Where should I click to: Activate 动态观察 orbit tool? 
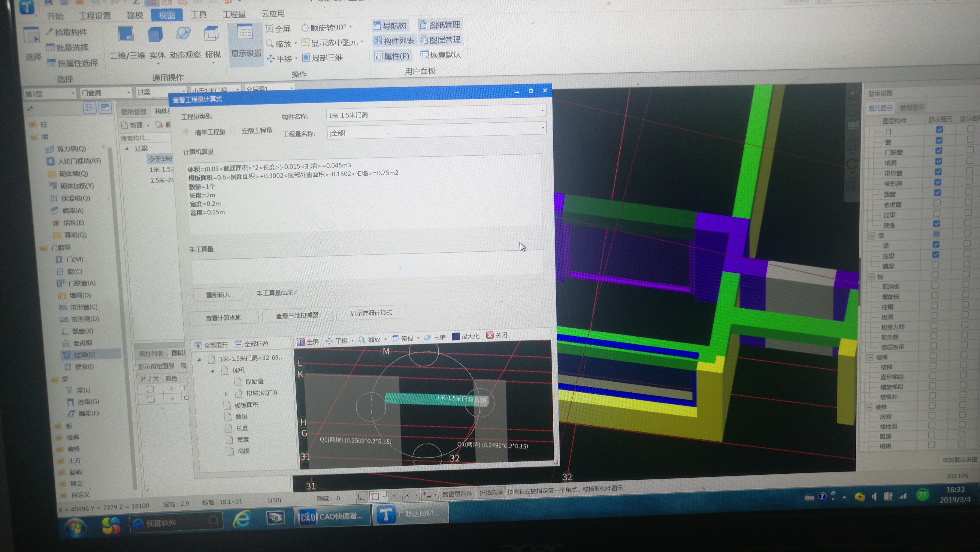pos(183,34)
